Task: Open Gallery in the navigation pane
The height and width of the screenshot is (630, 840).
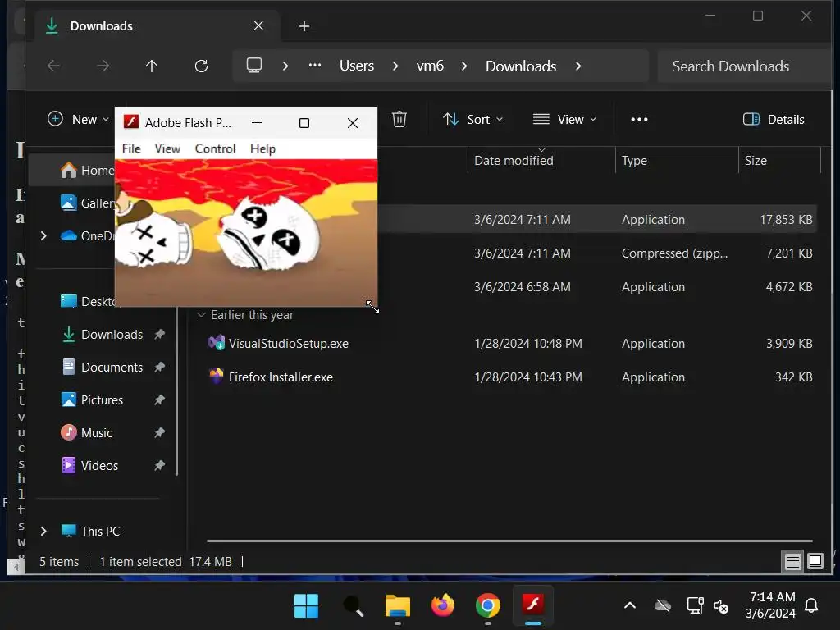Action: 87,203
